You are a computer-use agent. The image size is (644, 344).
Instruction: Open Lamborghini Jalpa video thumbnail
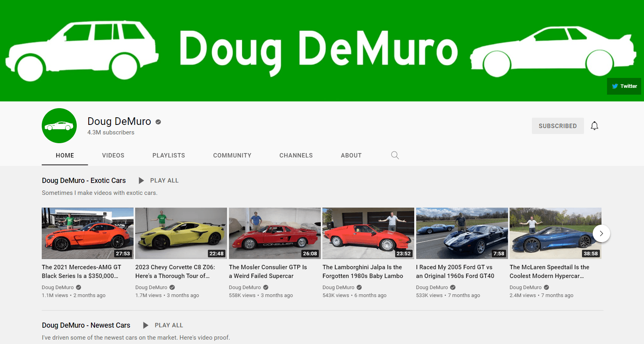[x=368, y=233]
